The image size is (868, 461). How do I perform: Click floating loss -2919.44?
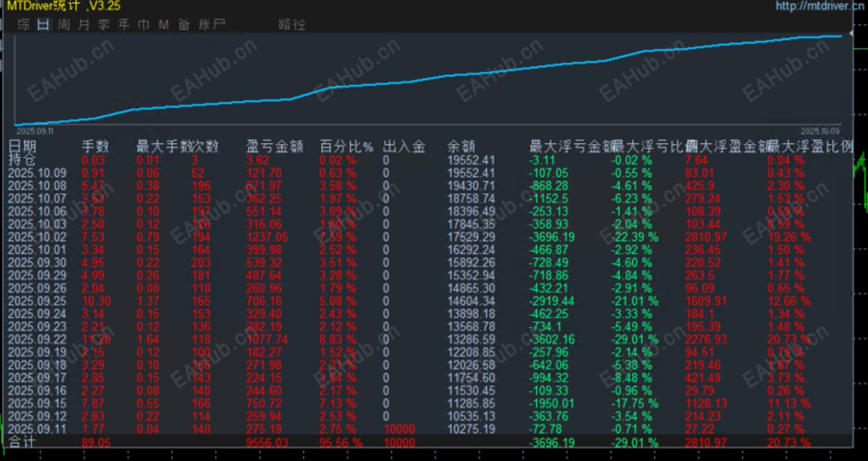click(552, 301)
